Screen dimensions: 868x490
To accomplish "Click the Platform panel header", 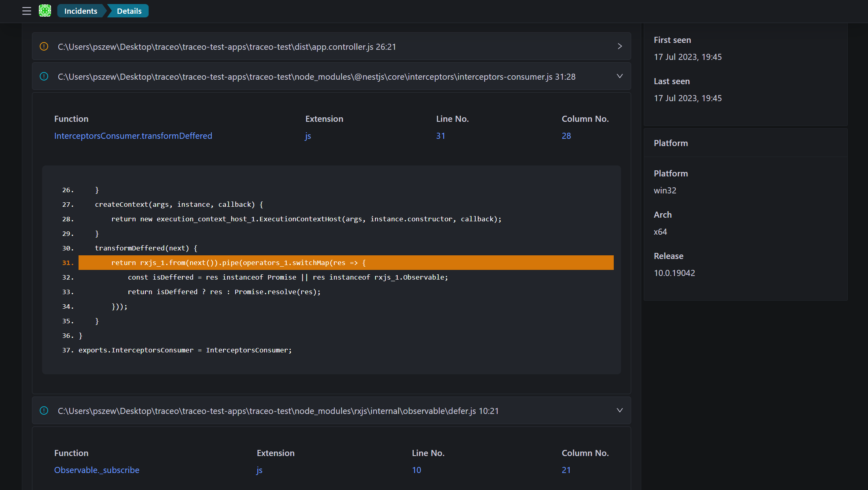I will pos(671,143).
